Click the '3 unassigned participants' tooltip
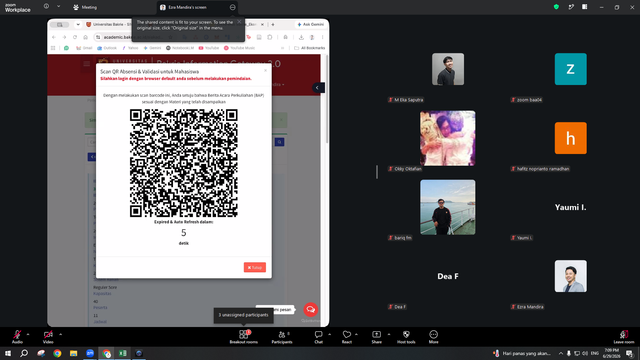640x360 pixels. point(243,315)
